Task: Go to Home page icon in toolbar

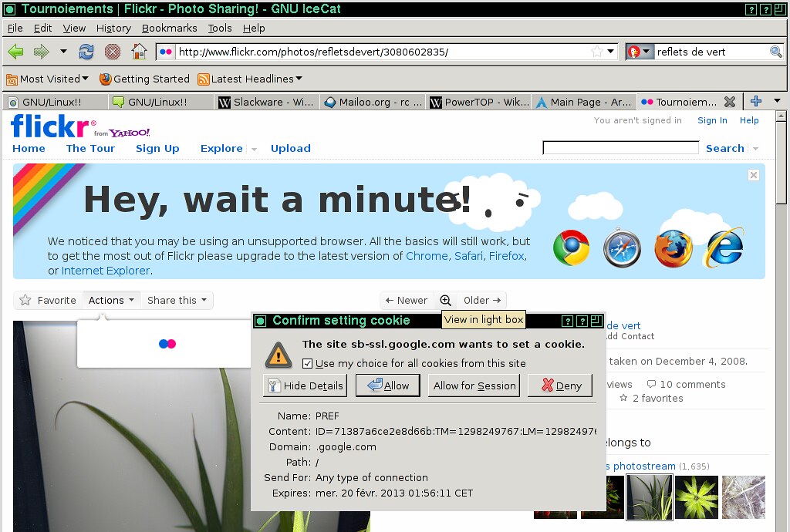Action: [x=139, y=52]
